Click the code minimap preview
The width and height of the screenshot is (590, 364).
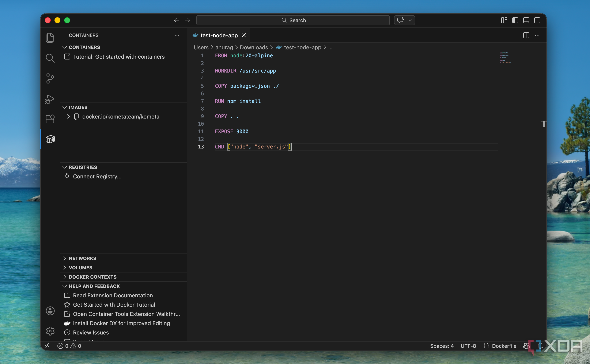click(x=505, y=57)
